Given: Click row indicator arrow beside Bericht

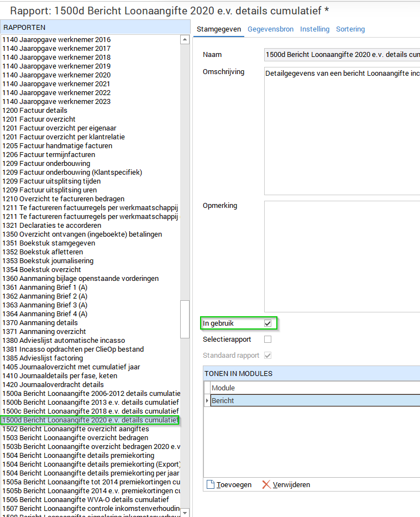Looking at the screenshot, I should click(x=207, y=401).
